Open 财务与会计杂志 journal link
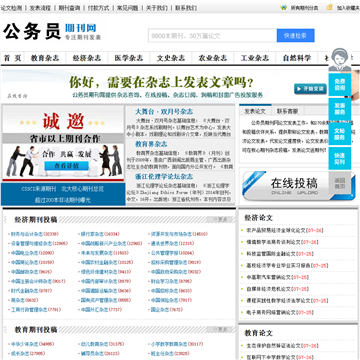 pos(27,234)
